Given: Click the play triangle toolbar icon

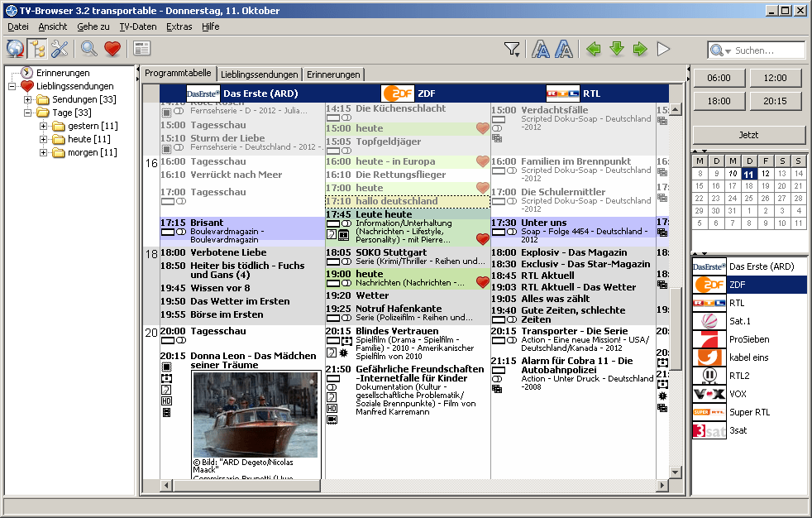Looking at the screenshot, I should coord(663,49).
